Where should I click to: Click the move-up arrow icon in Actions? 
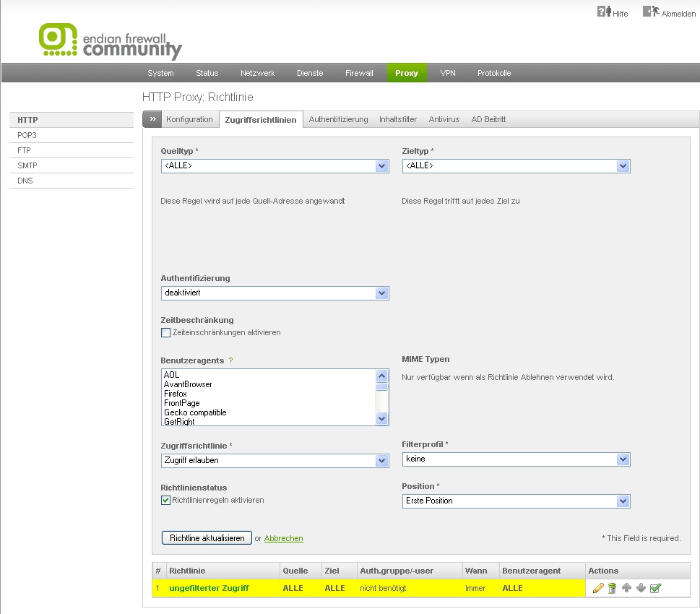[626, 588]
